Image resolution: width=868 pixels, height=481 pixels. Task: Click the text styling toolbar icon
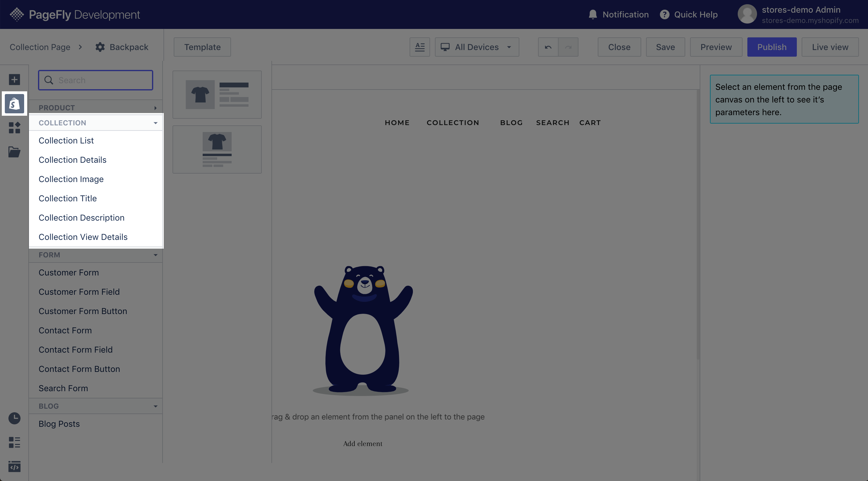(x=420, y=47)
